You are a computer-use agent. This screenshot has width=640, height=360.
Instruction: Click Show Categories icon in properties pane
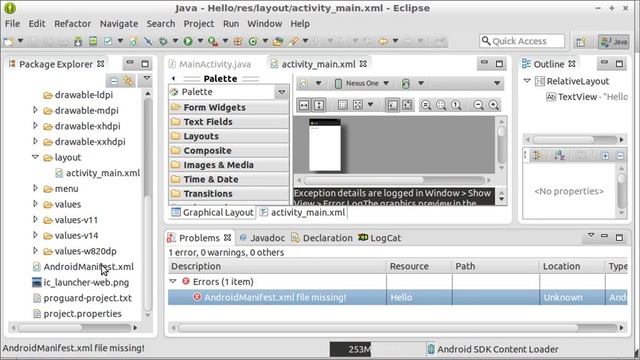[537, 156]
